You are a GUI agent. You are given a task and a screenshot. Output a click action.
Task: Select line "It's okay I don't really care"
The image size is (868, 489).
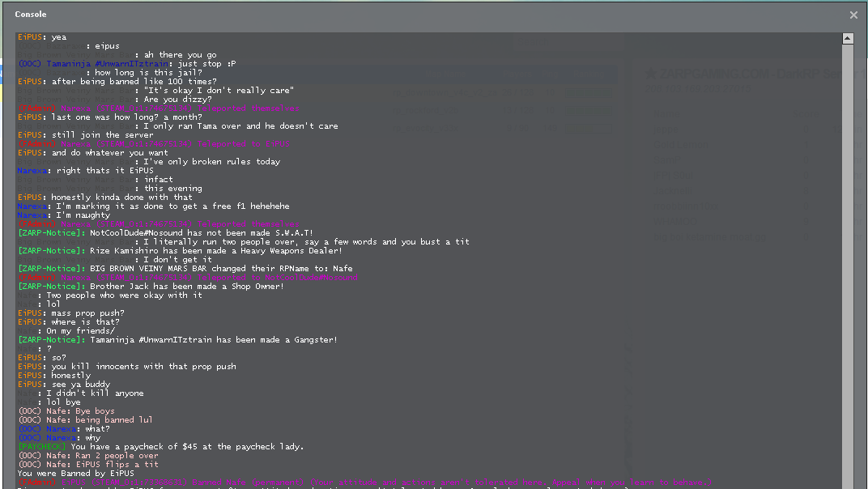tap(155, 90)
